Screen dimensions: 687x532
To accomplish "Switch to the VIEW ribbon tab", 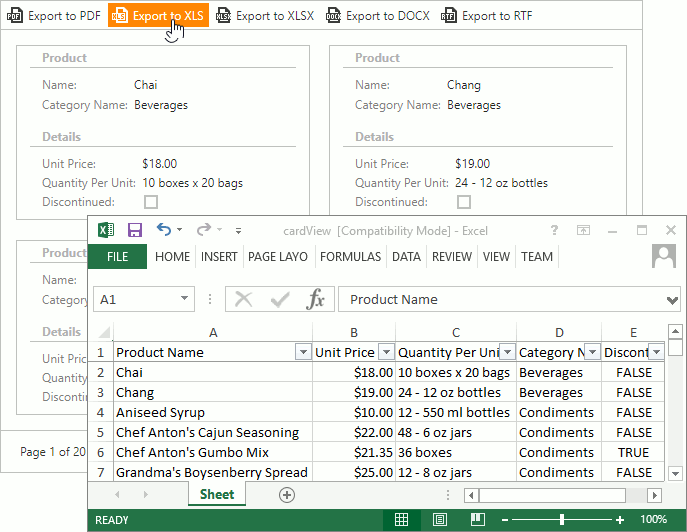I will [496, 256].
